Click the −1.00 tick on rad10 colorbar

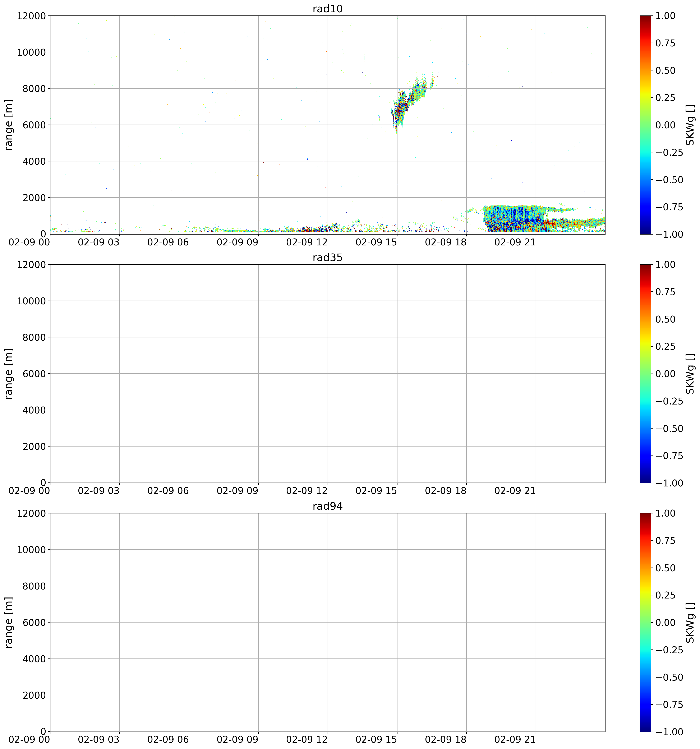669,234
